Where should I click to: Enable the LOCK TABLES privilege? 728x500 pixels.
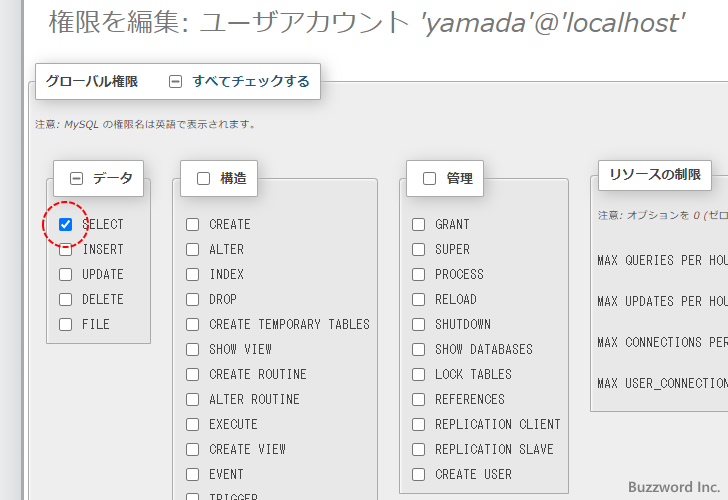pyautogui.click(x=419, y=375)
